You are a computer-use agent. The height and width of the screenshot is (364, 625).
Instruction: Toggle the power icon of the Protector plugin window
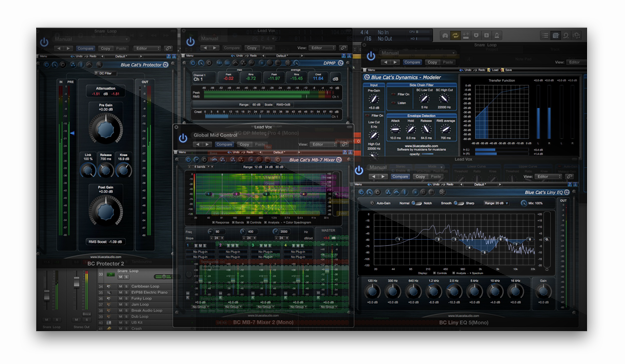pyautogui.click(x=44, y=42)
